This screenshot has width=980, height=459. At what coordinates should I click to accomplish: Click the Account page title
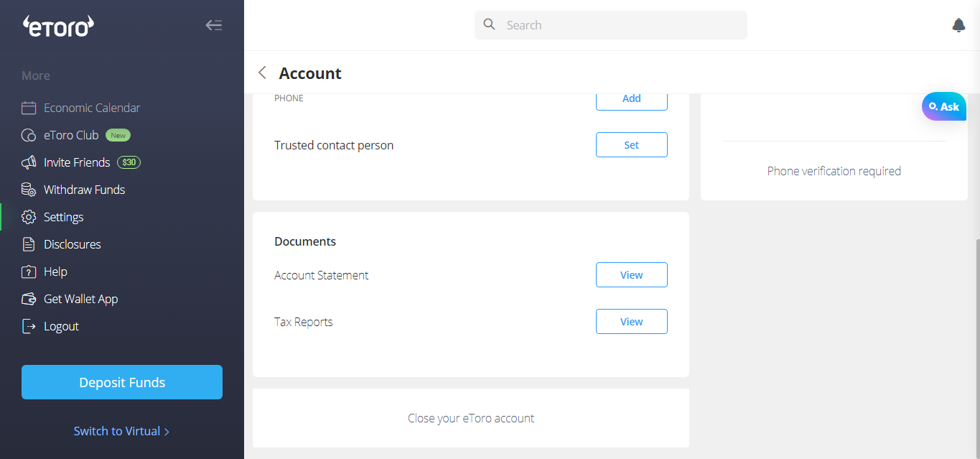pos(310,73)
